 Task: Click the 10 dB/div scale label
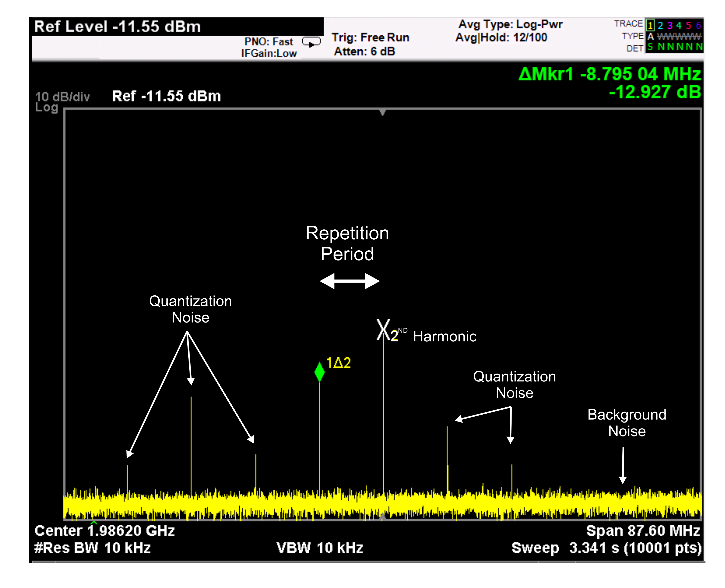pos(62,97)
